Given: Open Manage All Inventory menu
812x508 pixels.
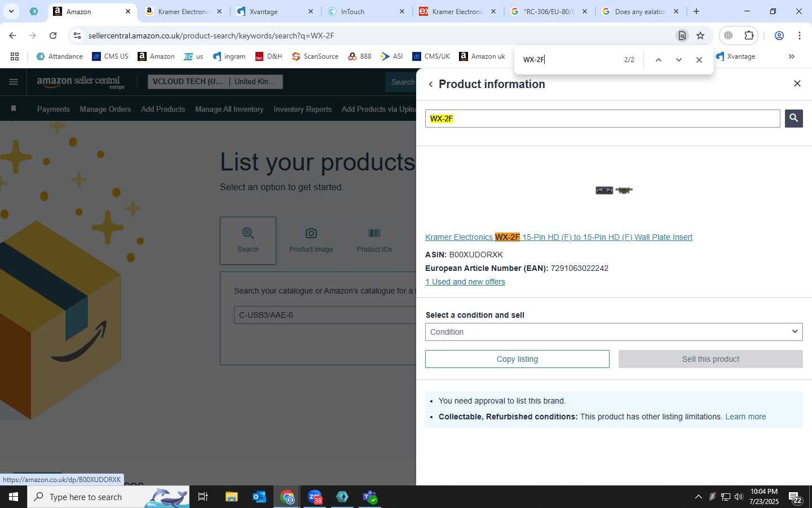Looking at the screenshot, I should (x=229, y=109).
